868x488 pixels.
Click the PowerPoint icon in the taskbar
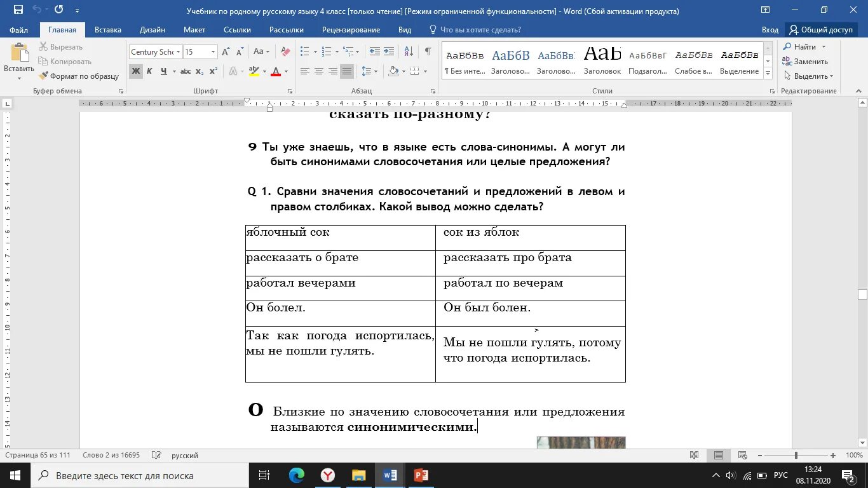tap(421, 475)
